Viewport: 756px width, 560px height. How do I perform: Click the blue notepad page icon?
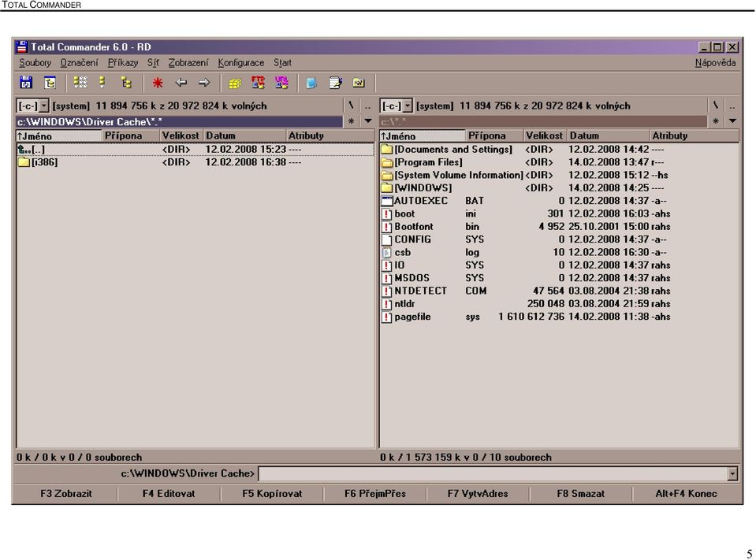[x=311, y=83]
